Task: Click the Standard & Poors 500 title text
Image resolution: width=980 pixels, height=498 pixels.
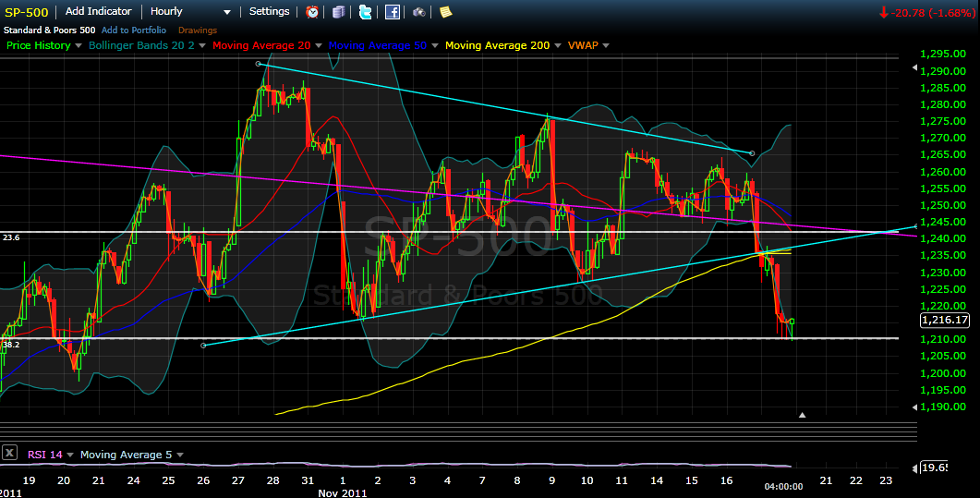Action: (49, 30)
